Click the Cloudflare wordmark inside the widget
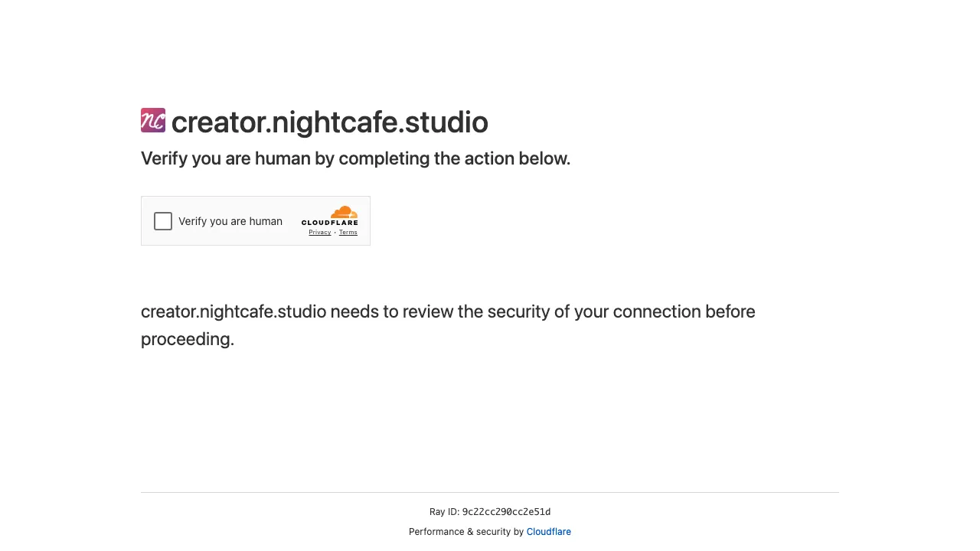Viewport: 980px width, 551px height. pyautogui.click(x=330, y=222)
